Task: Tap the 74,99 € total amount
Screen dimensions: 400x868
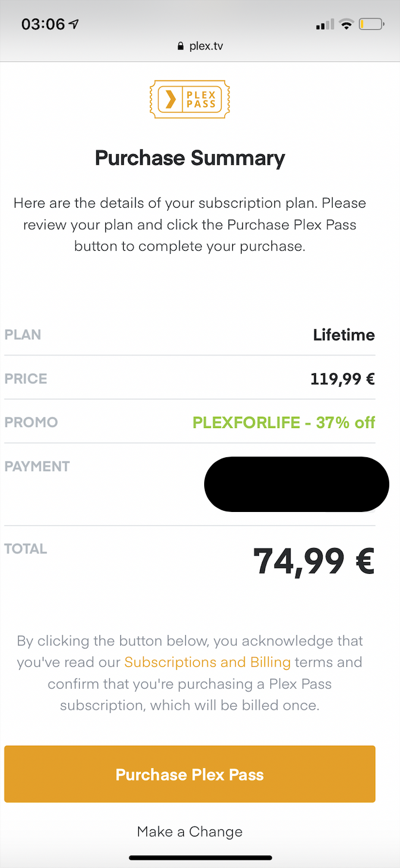Action: (x=314, y=561)
